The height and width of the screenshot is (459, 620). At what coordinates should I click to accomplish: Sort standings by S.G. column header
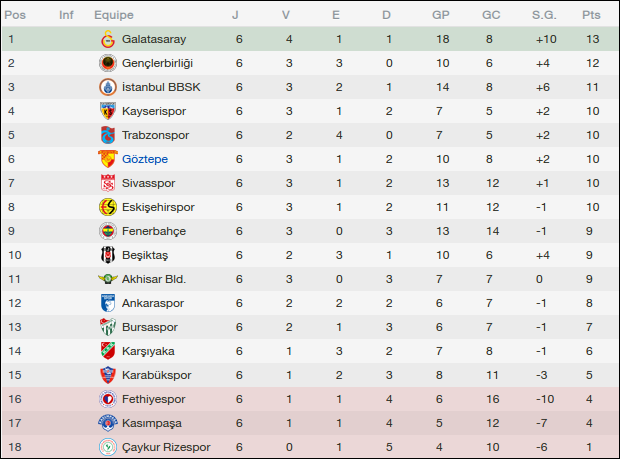544,15
